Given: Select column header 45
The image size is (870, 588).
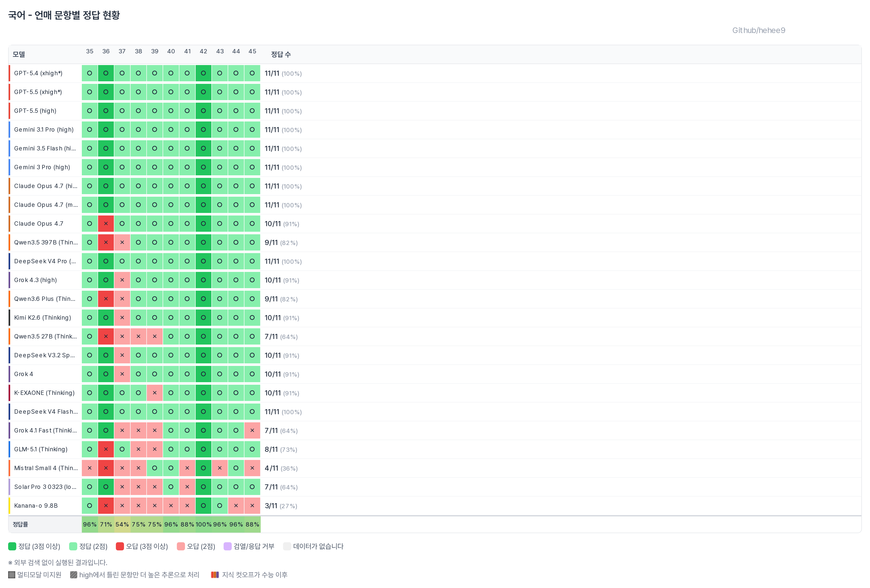Looking at the screenshot, I should pos(252,51).
